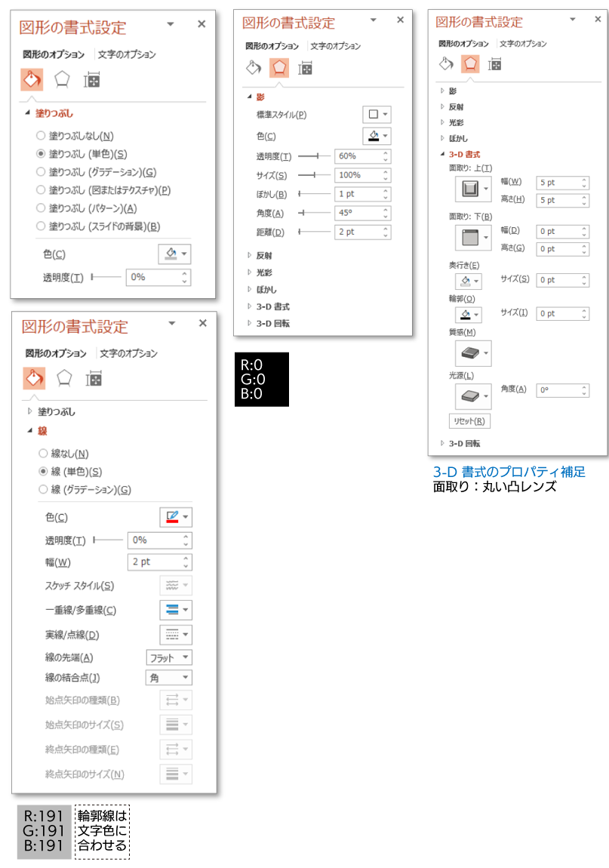This screenshot has height=868, width=609.
Task: Open Size & Properties icon in shadow pane
Action: pos(305,68)
